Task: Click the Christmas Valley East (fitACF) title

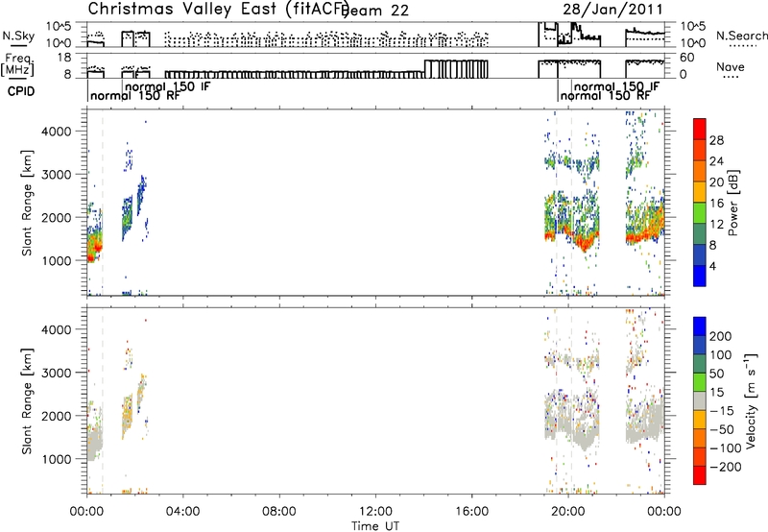Action: point(219,10)
